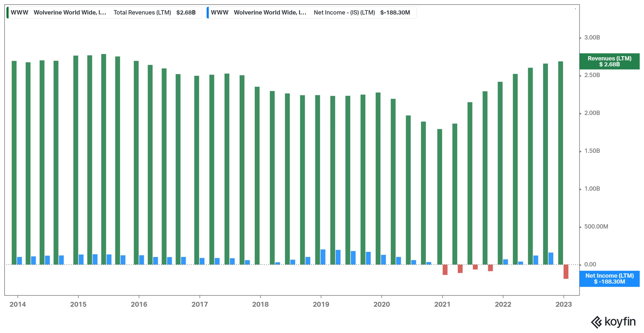
Task: Click the tallest blue net income bar in 2019
Action: click(x=323, y=257)
